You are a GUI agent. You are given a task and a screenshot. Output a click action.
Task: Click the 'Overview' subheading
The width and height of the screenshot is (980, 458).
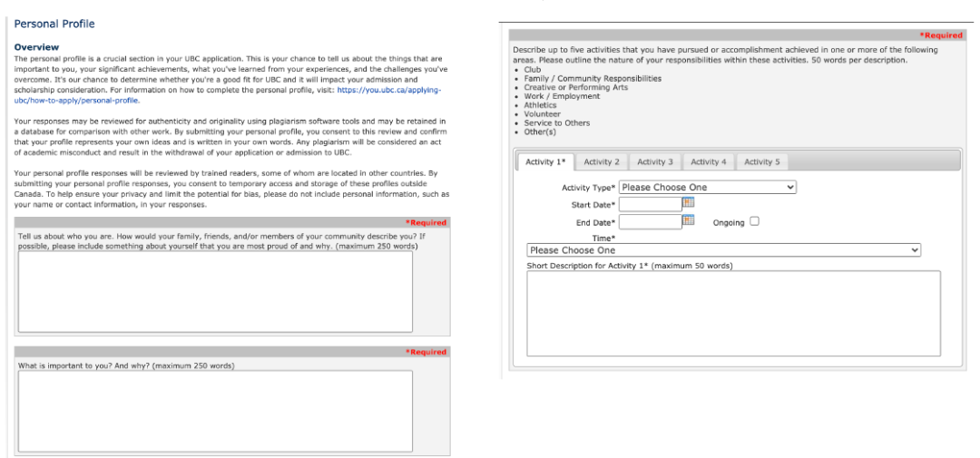pyautogui.click(x=36, y=47)
